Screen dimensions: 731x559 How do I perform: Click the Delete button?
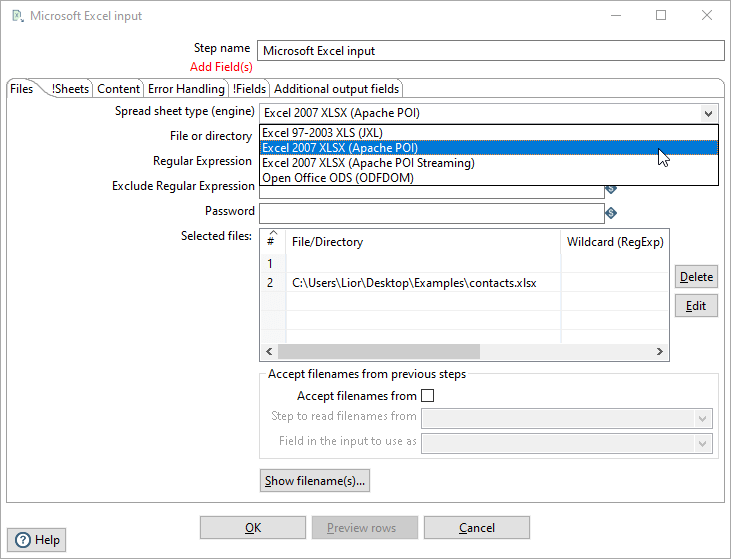coord(696,277)
